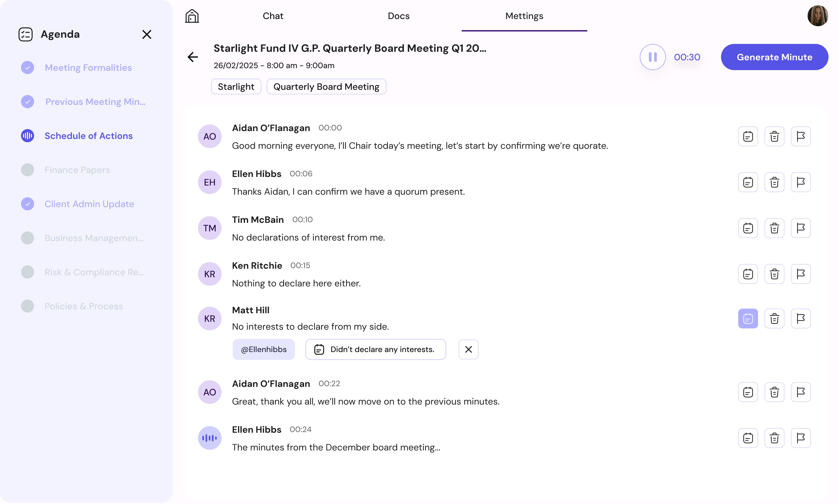This screenshot has height=504, width=839.
Task: Open Finance Papers agenda item
Action: pos(78,170)
